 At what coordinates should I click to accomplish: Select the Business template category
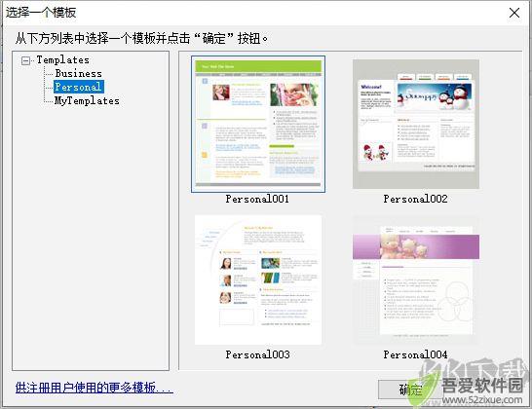coord(78,73)
